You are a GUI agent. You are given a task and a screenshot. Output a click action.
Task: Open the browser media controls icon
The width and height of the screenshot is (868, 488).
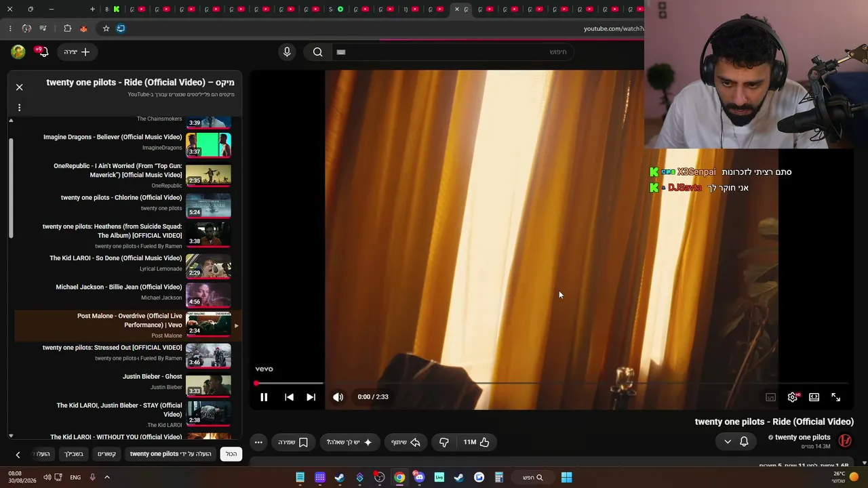[43, 28]
